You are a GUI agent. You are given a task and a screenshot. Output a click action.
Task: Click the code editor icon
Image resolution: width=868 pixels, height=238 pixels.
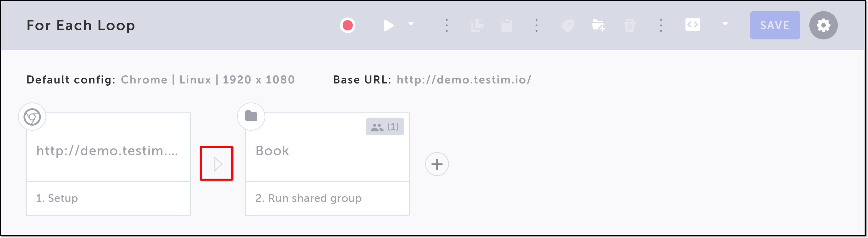pos(693,25)
